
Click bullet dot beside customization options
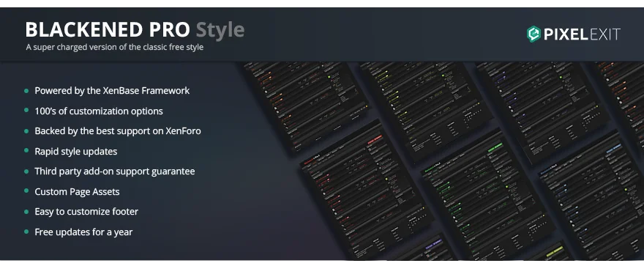(x=26, y=111)
